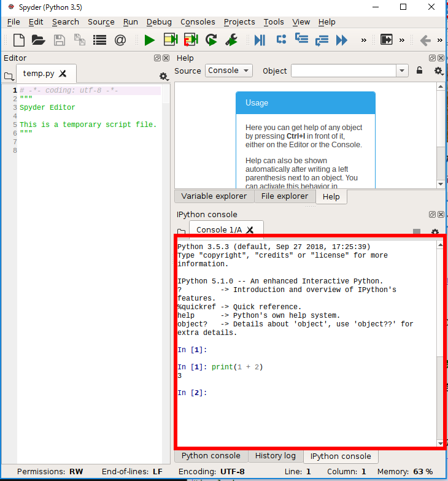Step return debug icon
The image size is (448, 481).
tap(322, 40)
